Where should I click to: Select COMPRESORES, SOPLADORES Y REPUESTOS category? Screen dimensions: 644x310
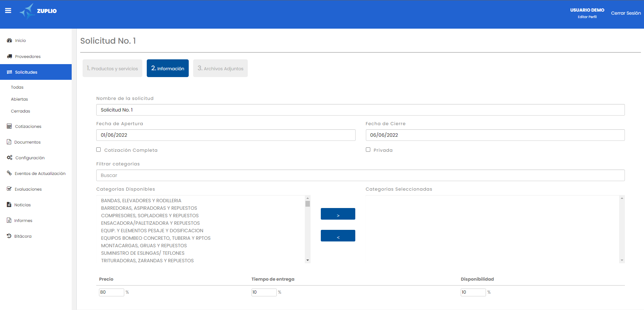[150, 216]
